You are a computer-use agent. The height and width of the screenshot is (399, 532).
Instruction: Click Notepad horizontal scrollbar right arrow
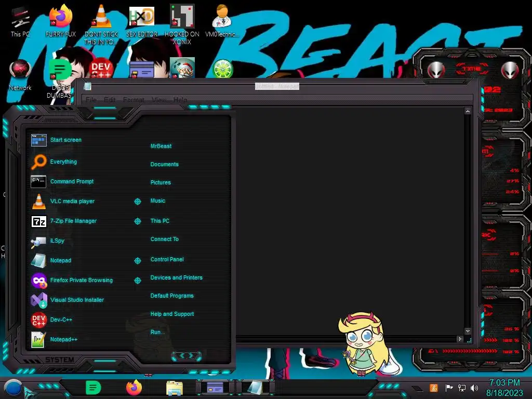click(x=460, y=339)
